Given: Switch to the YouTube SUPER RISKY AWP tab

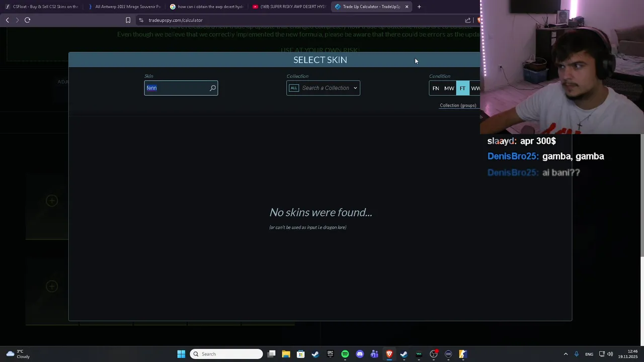Looking at the screenshot, I should click(289, 7).
